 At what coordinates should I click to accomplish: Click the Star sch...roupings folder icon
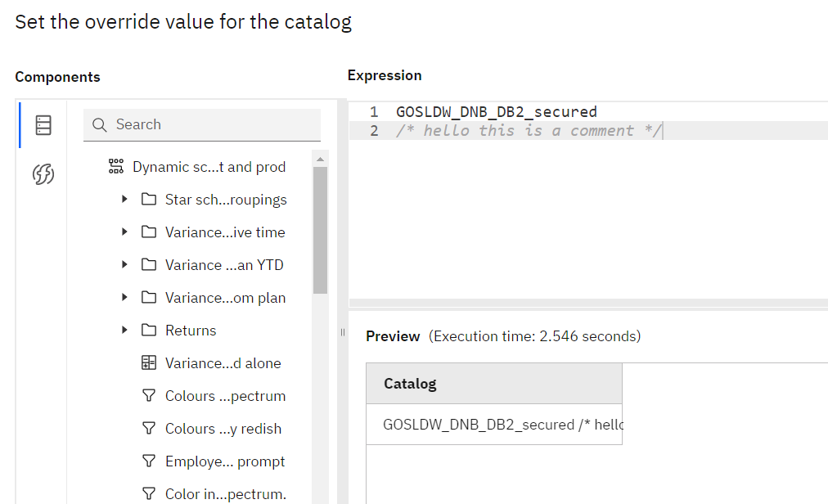pyautogui.click(x=149, y=199)
